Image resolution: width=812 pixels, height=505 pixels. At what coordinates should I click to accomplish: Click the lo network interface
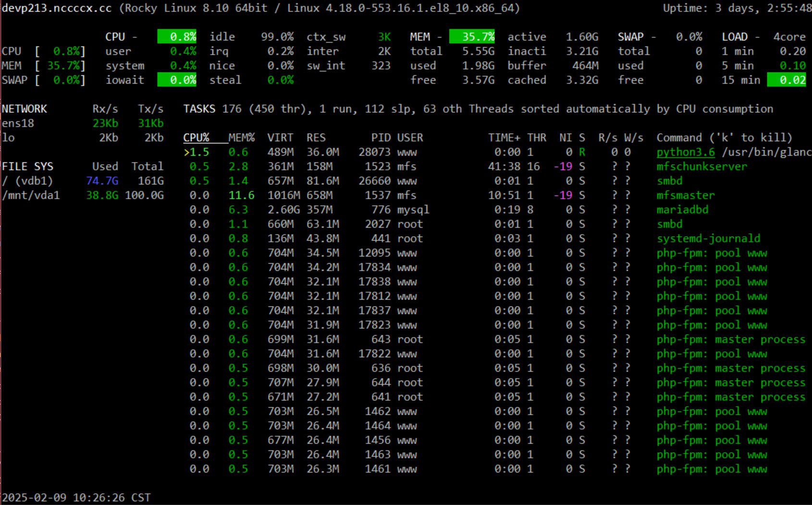pos(8,138)
